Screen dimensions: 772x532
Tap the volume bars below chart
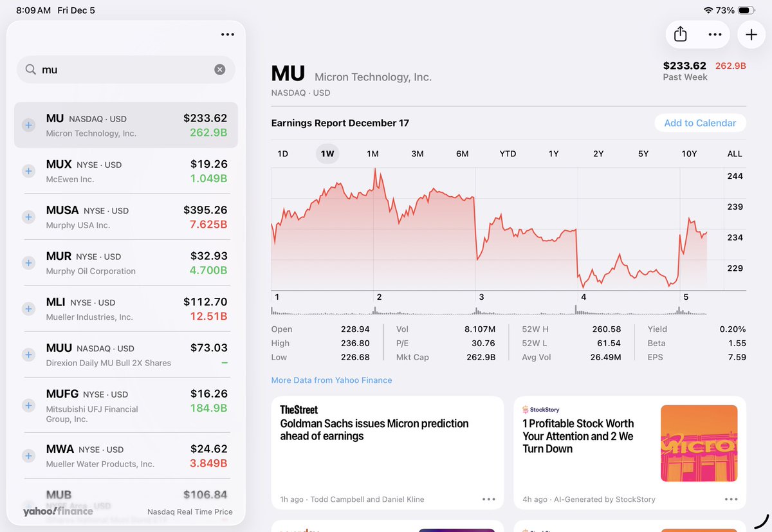[x=489, y=311]
